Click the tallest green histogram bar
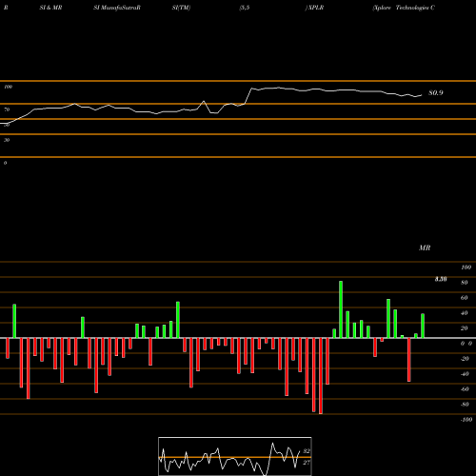Screen dimensions: 476x476 [x=341, y=309]
